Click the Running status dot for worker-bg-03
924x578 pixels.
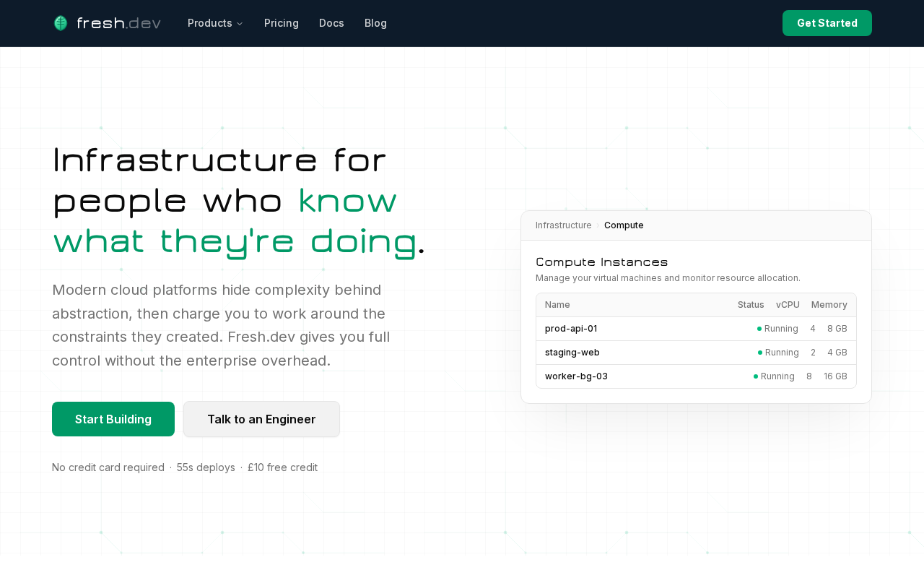(756, 376)
